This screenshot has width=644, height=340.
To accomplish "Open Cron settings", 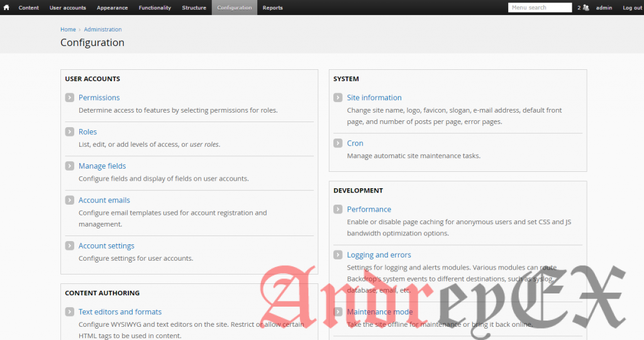I will tap(355, 143).
